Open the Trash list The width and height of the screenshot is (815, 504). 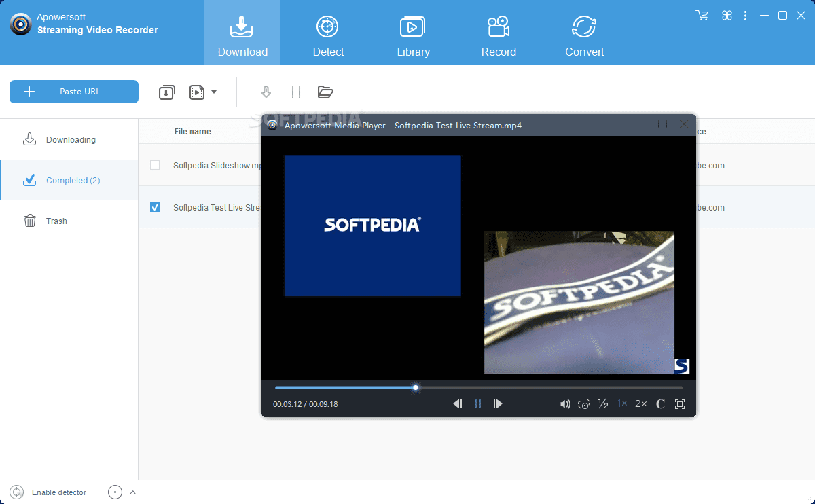tap(69, 221)
